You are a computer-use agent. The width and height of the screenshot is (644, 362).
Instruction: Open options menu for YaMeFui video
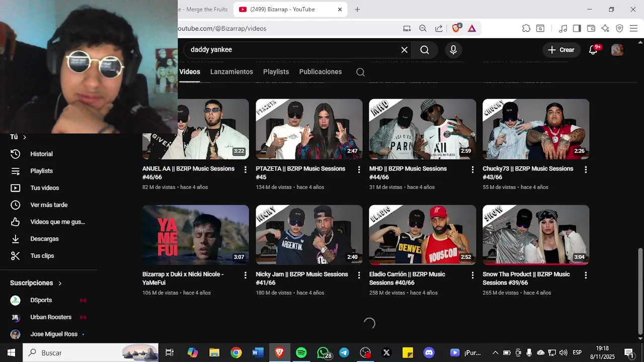pos(246,276)
